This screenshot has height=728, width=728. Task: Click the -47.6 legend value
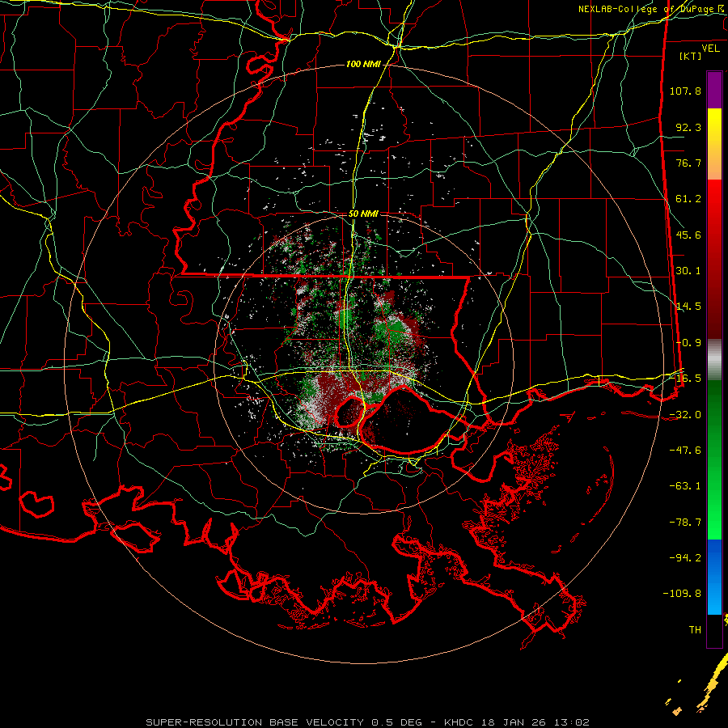coord(685,451)
